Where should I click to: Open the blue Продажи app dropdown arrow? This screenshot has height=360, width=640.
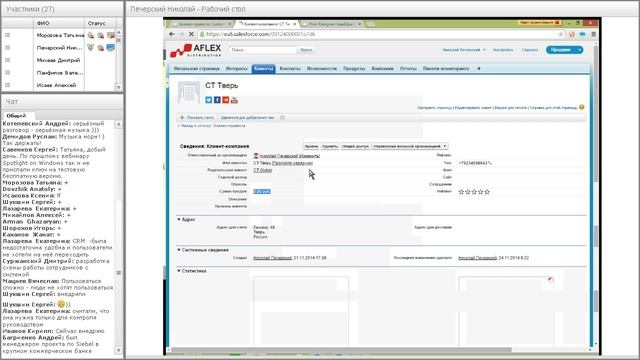580,50
